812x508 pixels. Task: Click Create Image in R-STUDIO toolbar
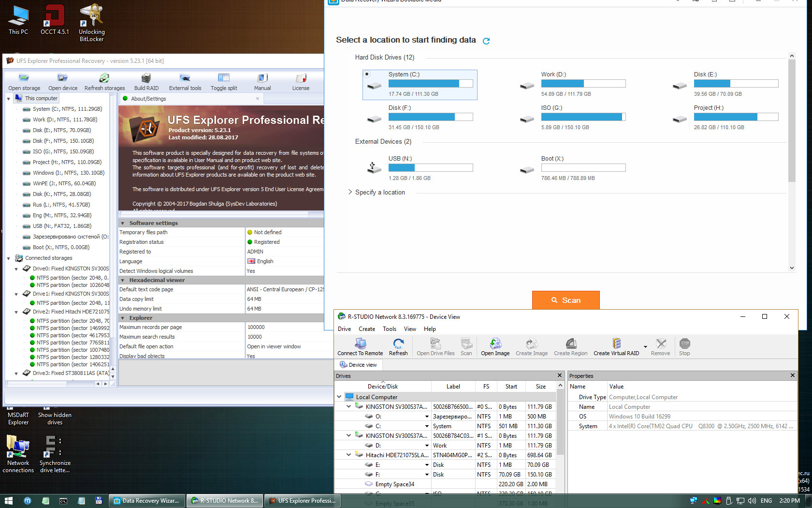532,347
